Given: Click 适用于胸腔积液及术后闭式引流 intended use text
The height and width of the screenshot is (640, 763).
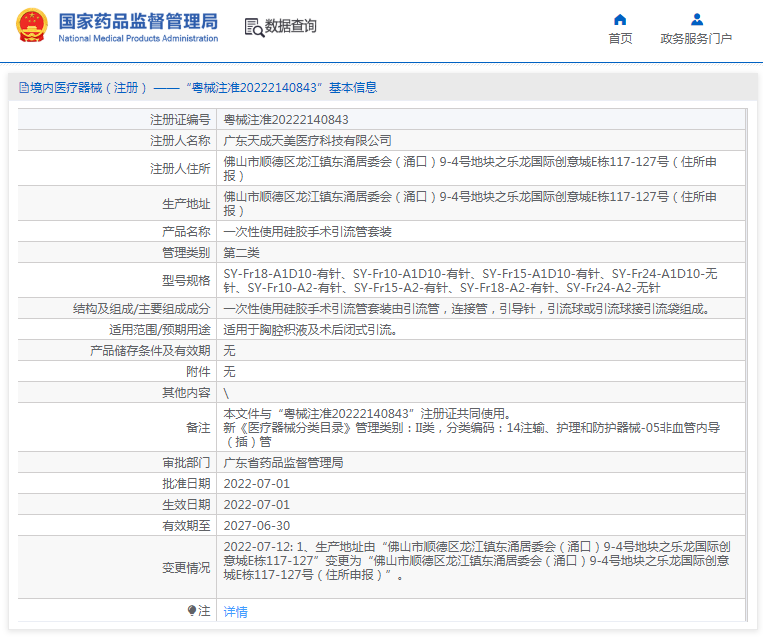Looking at the screenshot, I should (310, 329).
